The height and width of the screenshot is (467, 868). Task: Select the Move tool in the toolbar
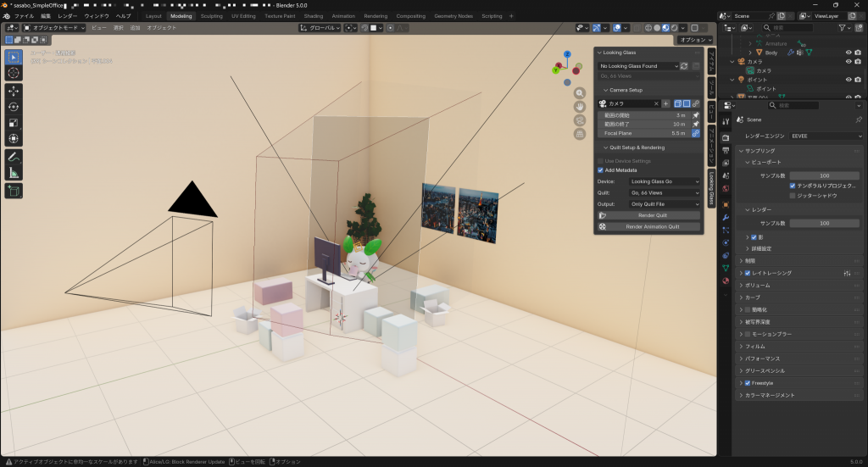tap(14, 91)
